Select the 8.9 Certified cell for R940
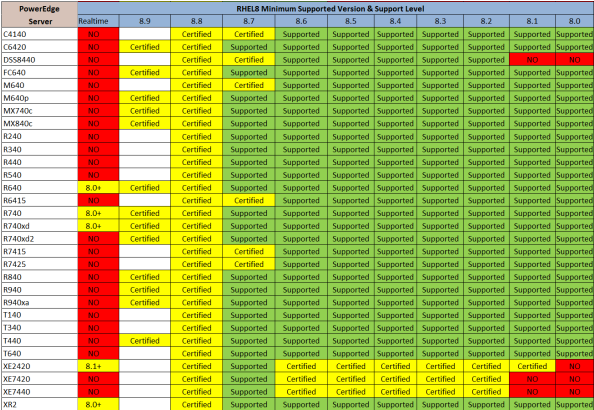This screenshot has height=410, width=594. tap(145, 290)
